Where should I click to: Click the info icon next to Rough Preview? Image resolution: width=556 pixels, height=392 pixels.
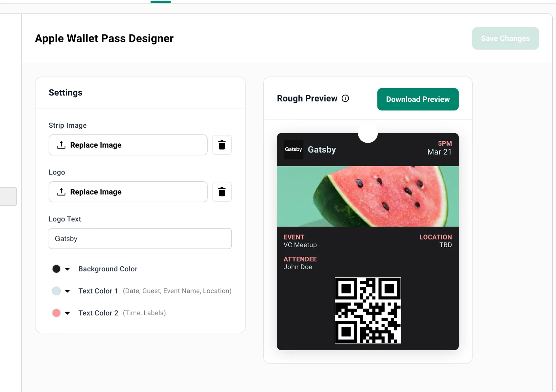tap(345, 98)
